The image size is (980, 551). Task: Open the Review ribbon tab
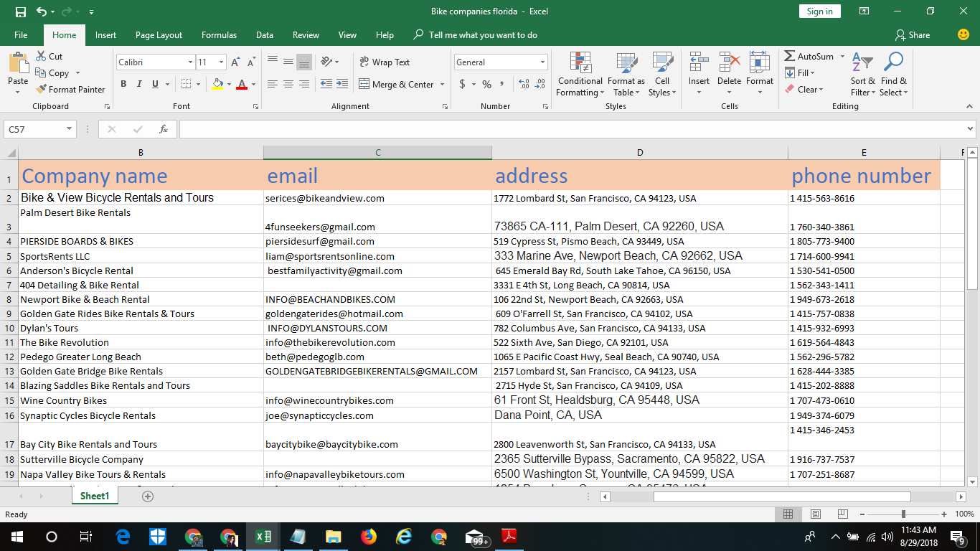(306, 34)
